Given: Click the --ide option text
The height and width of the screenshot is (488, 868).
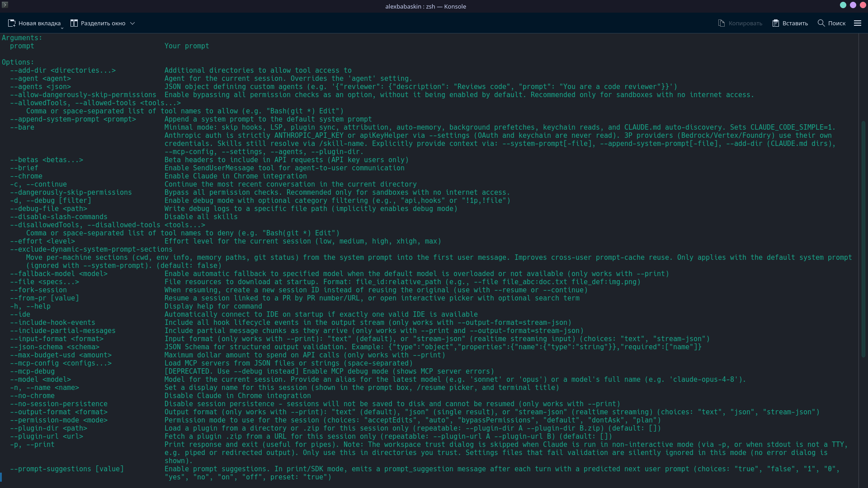Looking at the screenshot, I should click(20, 314).
